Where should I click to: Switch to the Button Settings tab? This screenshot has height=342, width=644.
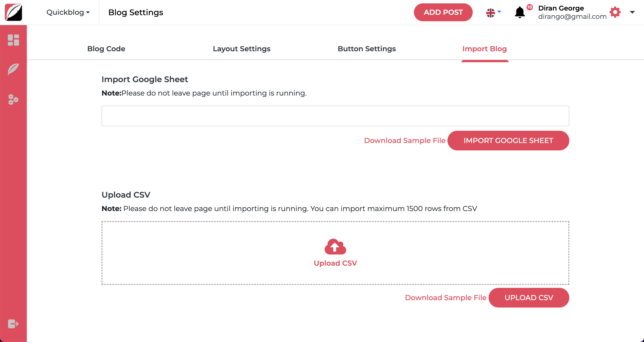click(x=366, y=49)
